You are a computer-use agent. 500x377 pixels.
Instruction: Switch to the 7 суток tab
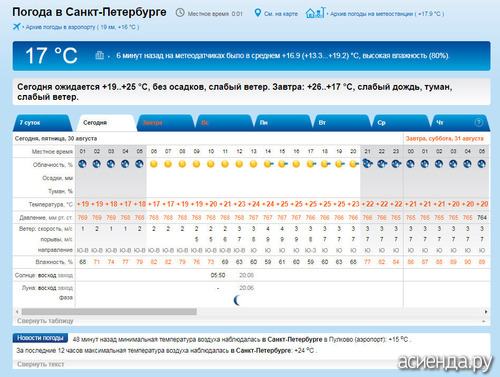click(42, 123)
